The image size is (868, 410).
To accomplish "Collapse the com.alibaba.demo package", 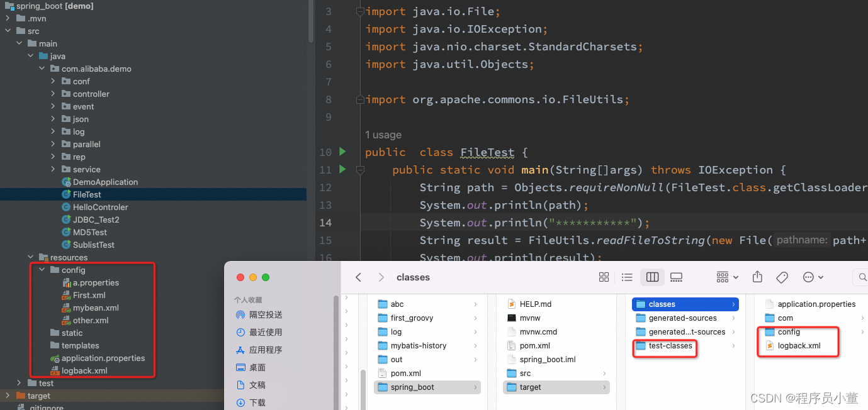I will pos(42,69).
